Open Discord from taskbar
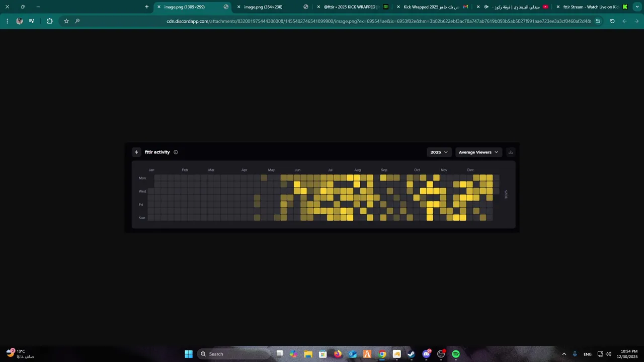This screenshot has width=644, height=362. [427, 354]
